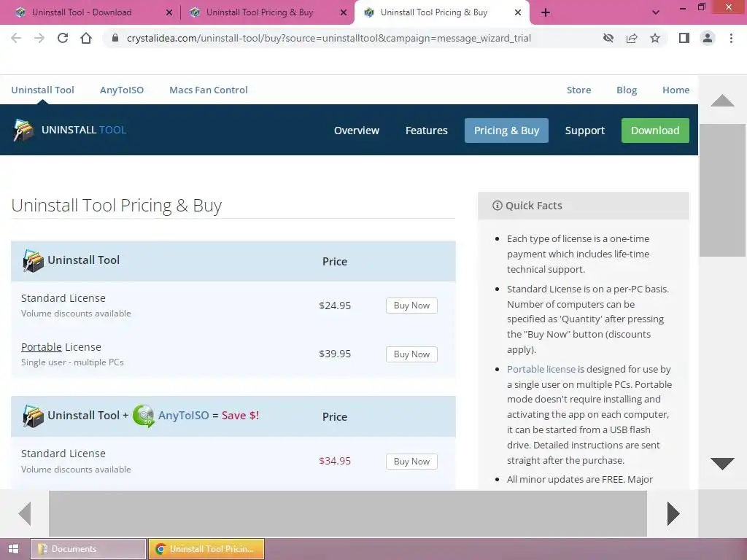The image size is (747, 560).
Task: Click the 'Uninstall Tool Pricing & Buy' heading
Action: click(x=116, y=206)
